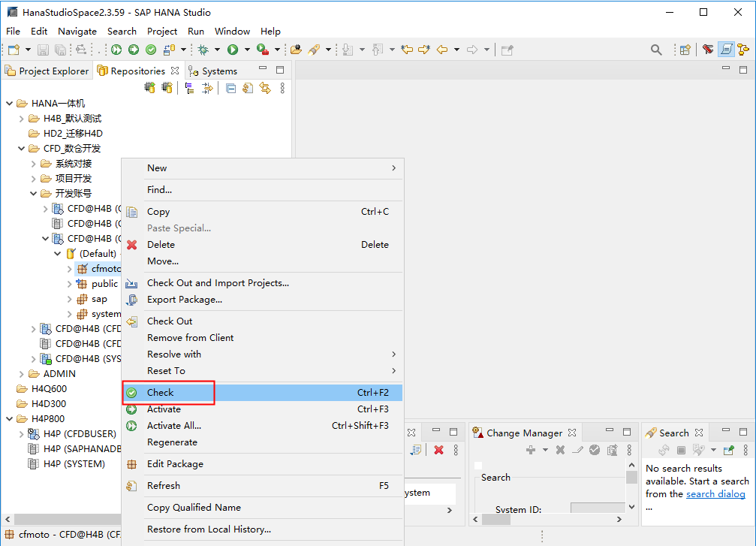Screen dimensions: 756x546
Task: Click the Search flashlight toolbar icon
Action: (x=315, y=50)
